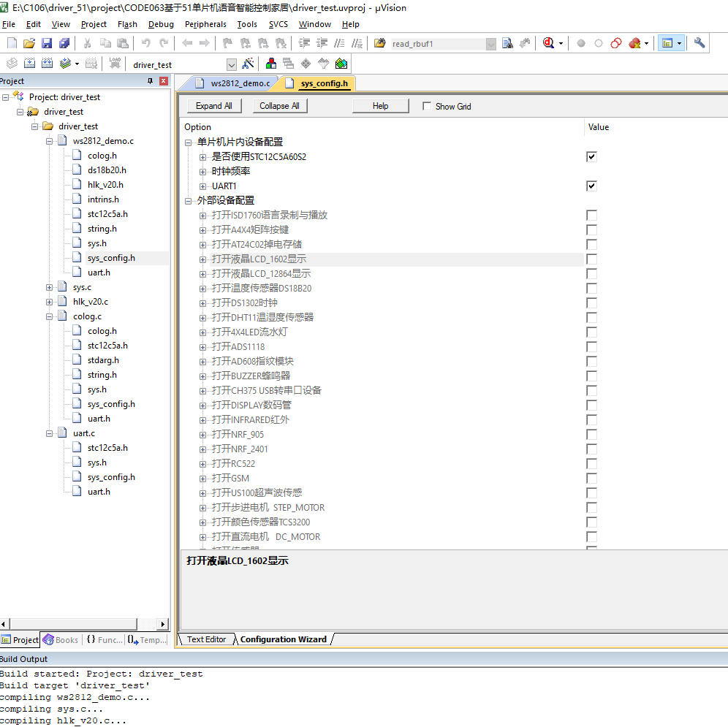Collapse the 单片机片内设备配置 section

click(188, 142)
